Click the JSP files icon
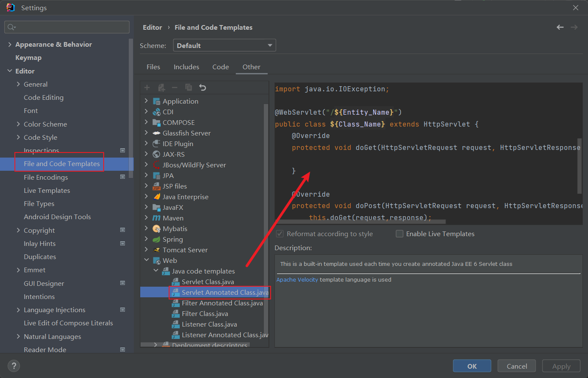The width and height of the screenshot is (588, 378). (x=156, y=186)
